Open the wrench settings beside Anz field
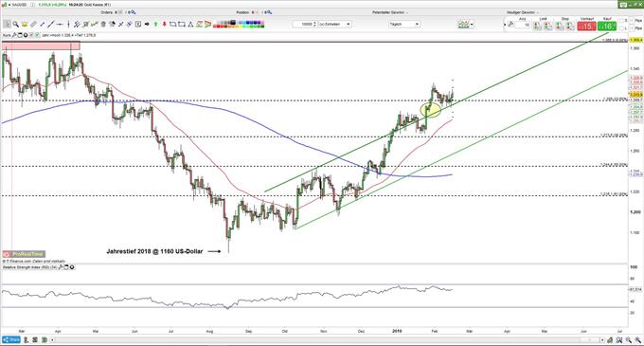644x346 pixels. pos(510,25)
